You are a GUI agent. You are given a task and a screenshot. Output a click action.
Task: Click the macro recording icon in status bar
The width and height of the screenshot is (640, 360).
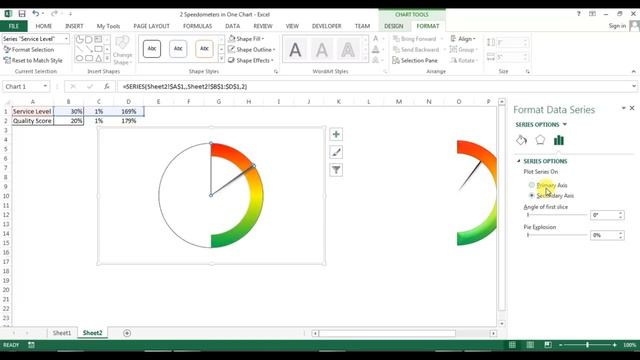point(31,345)
